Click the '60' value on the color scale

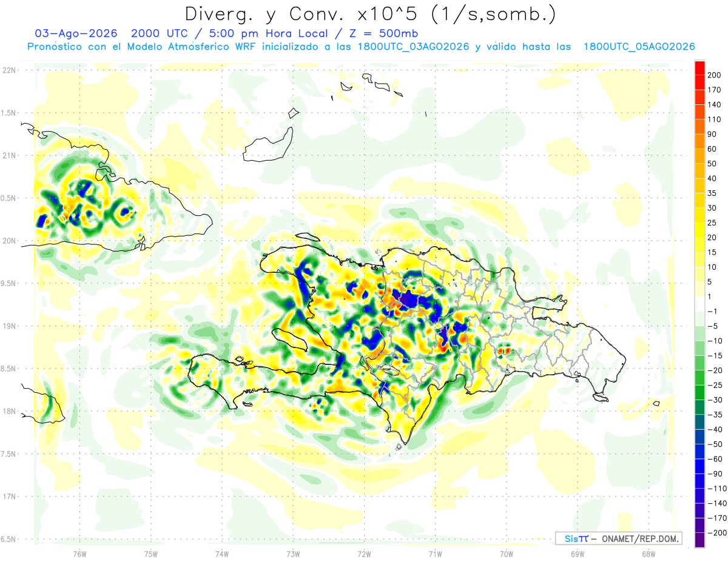pos(712,149)
